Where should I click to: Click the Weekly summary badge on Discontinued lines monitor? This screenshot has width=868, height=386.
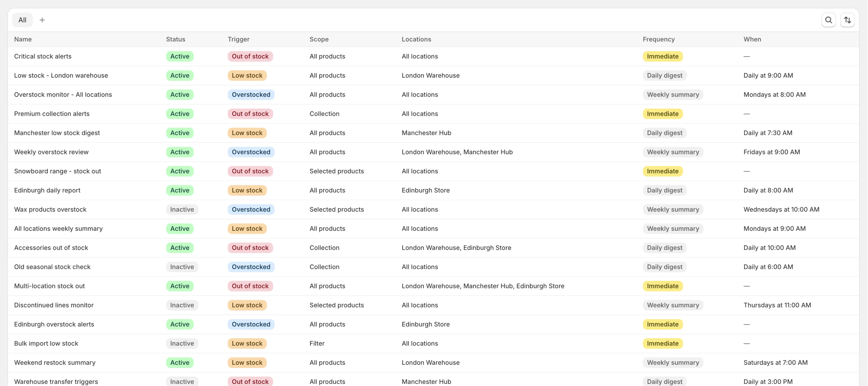pyautogui.click(x=672, y=305)
